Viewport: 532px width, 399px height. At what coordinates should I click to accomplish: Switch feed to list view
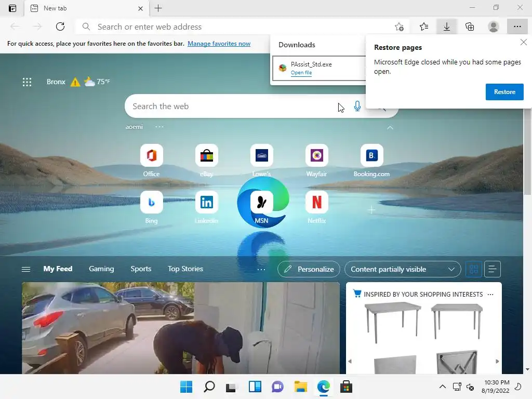[x=493, y=269]
